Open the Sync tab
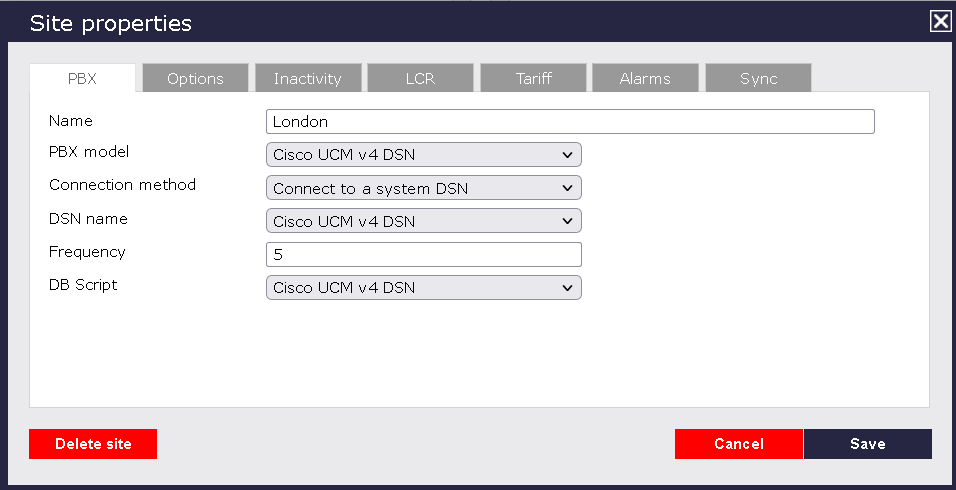This screenshot has height=490, width=956. [x=758, y=78]
